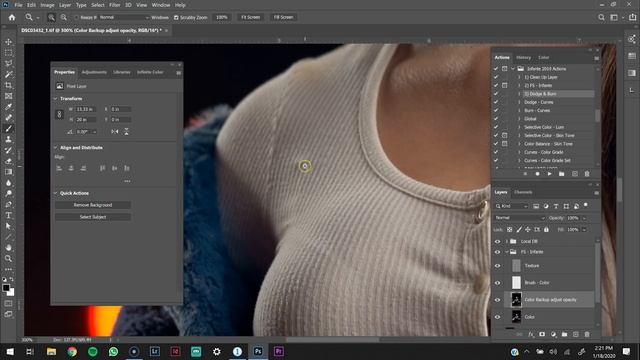
Task: Click the Remove Background button
Action: [93, 205]
